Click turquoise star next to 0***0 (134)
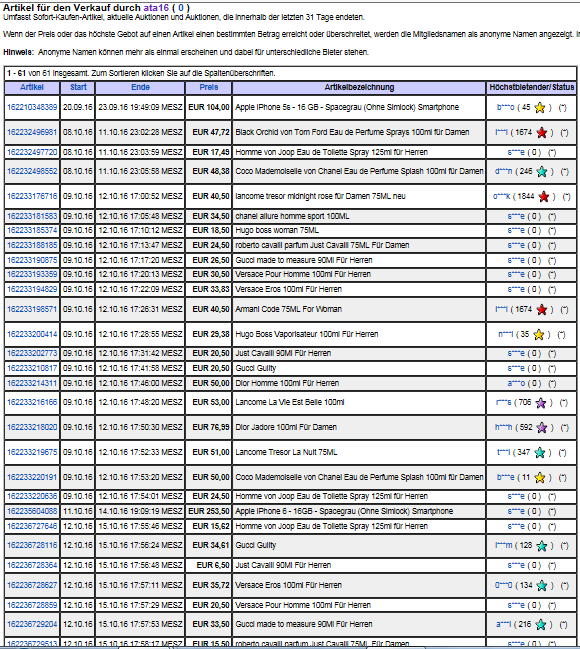 point(541,585)
